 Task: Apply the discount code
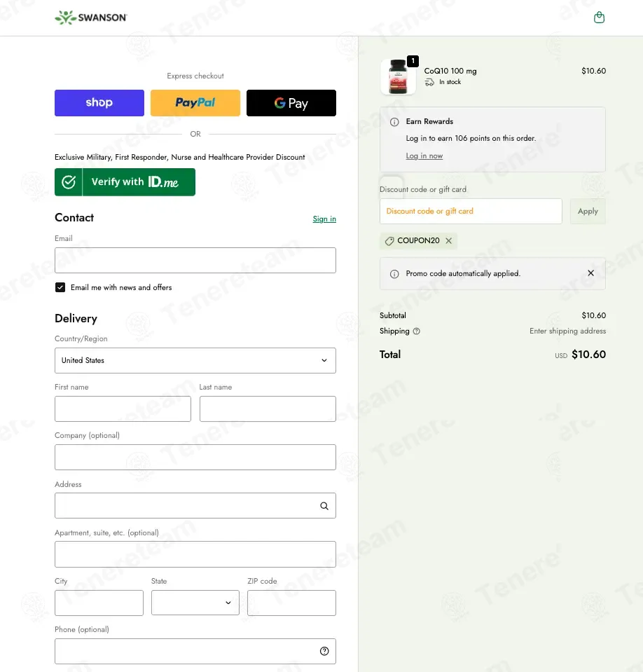(588, 212)
